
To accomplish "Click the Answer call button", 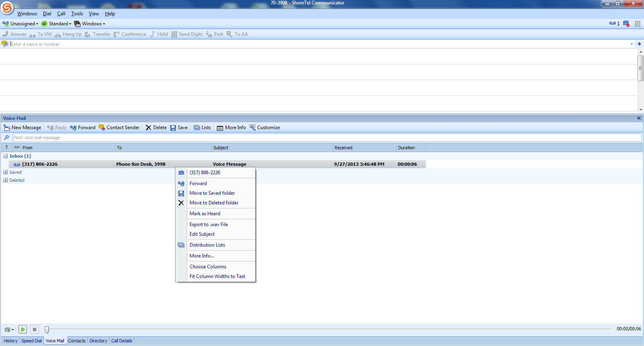I will pyautogui.click(x=14, y=34).
